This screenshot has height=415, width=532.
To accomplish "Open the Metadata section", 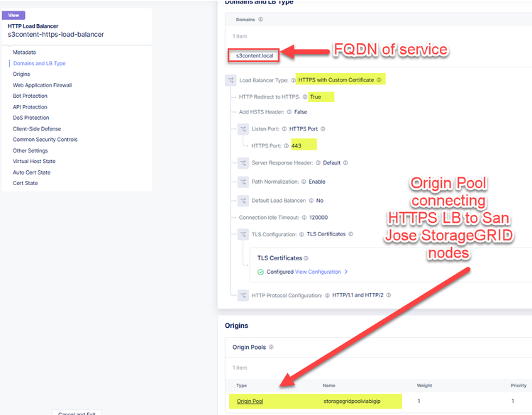I will coord(24,52).
